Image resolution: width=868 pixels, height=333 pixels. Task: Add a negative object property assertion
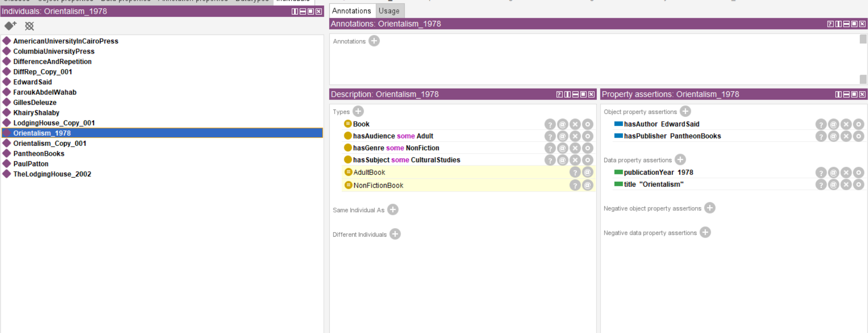pyautogui.click(x=709, y=208)
